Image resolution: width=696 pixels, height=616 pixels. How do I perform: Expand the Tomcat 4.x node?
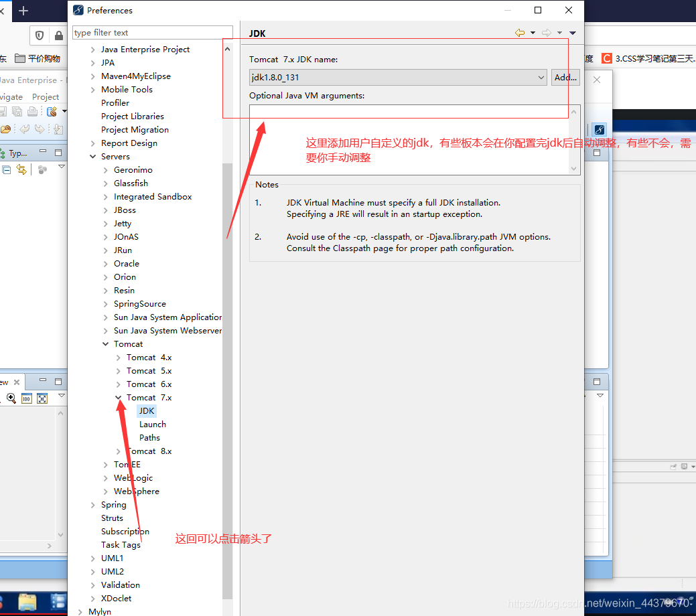tap(118, 358)
